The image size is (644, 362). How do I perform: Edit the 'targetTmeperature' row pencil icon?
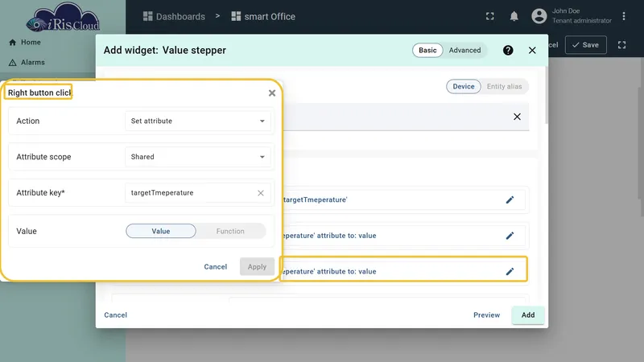click(510, 200)
